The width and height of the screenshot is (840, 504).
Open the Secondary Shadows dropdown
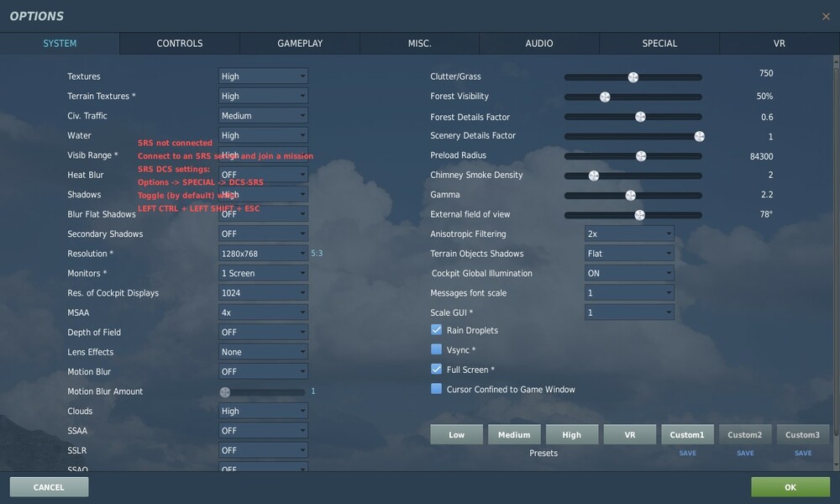(263, 234)
